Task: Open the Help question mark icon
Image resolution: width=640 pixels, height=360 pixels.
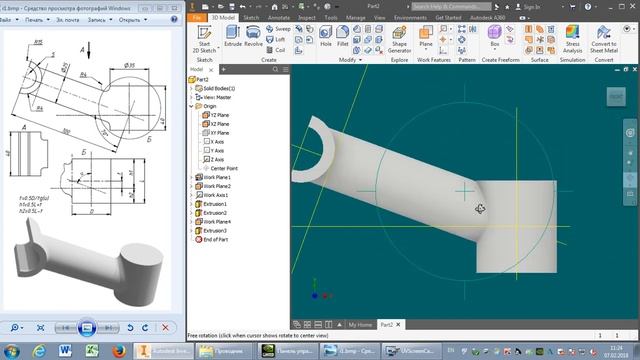Action: tap(588, 7)
